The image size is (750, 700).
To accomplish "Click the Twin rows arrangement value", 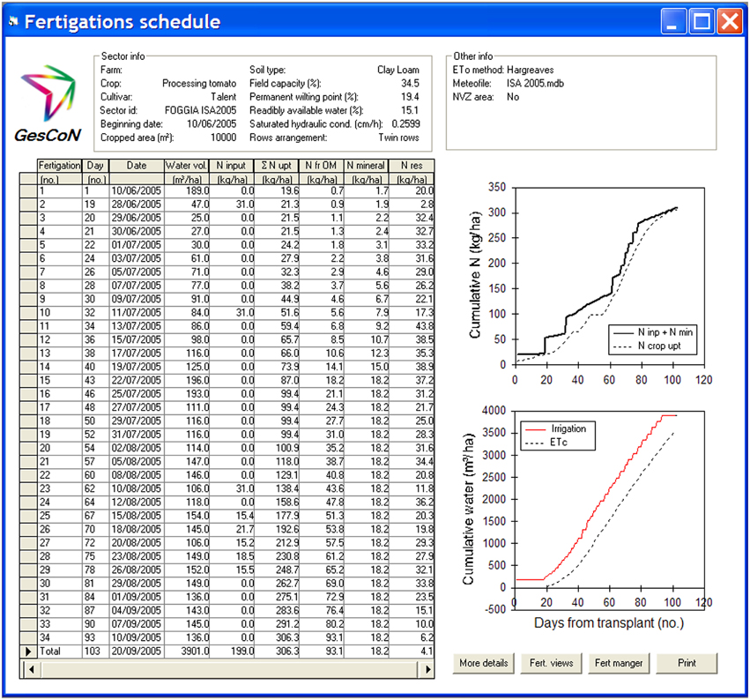I will tap(399, 138).
